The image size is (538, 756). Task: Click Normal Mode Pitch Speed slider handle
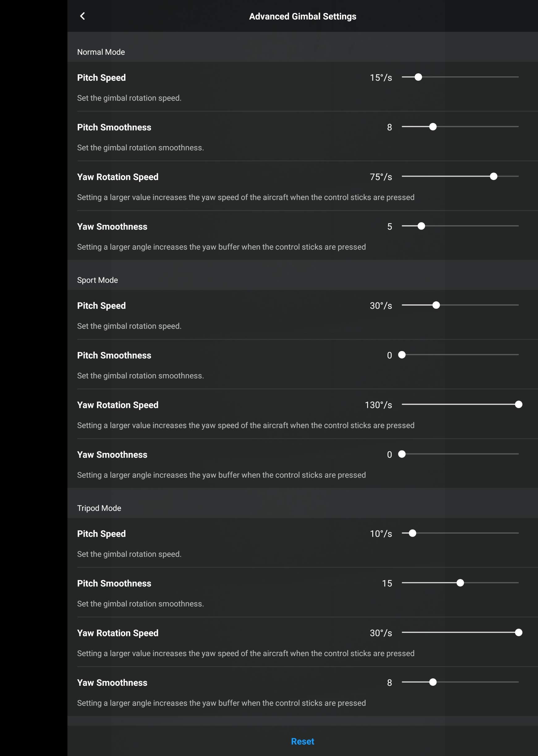(418, 77)
